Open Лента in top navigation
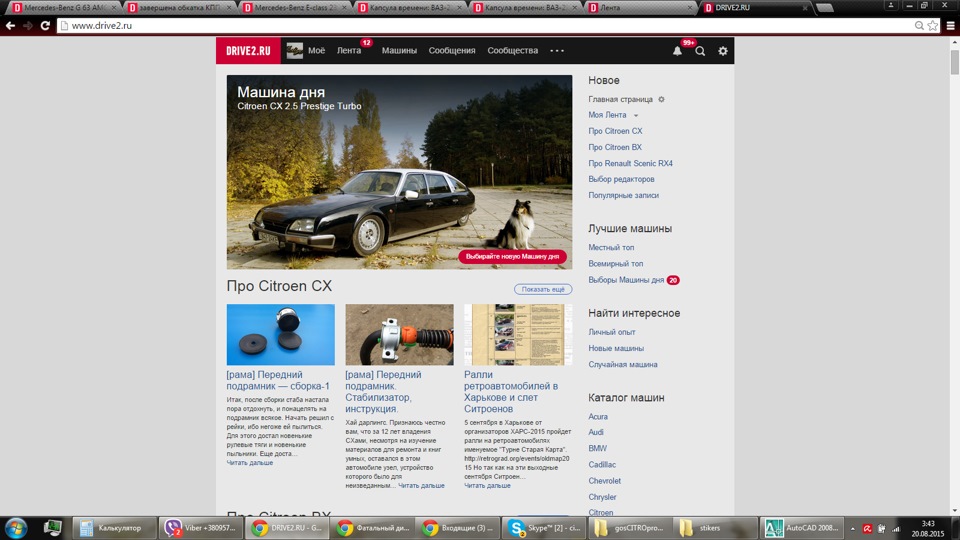Image resolution: width=960 pixels, height=540 pixels. click(x=349, y=51)
